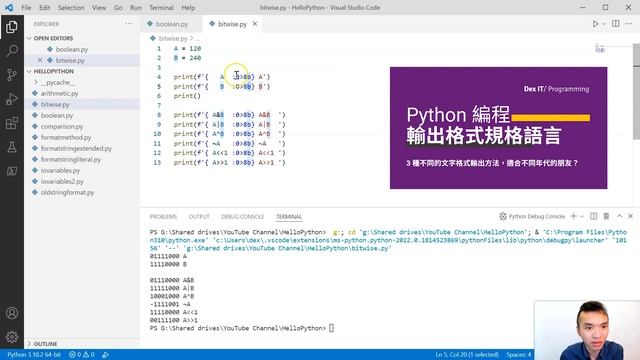Open iovariables.py in the file tree
This screenshot has width=640, height=360.
tap(60, 170)
